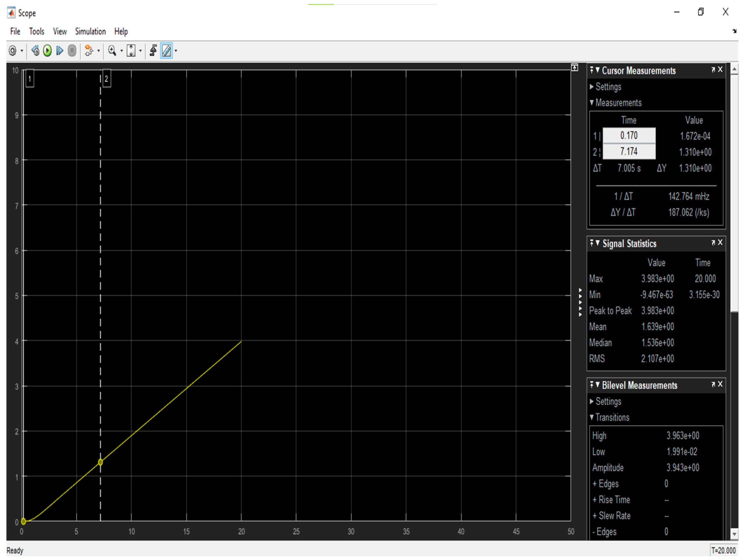Open scale axes dropdown arrow

[x=140, y=51]
